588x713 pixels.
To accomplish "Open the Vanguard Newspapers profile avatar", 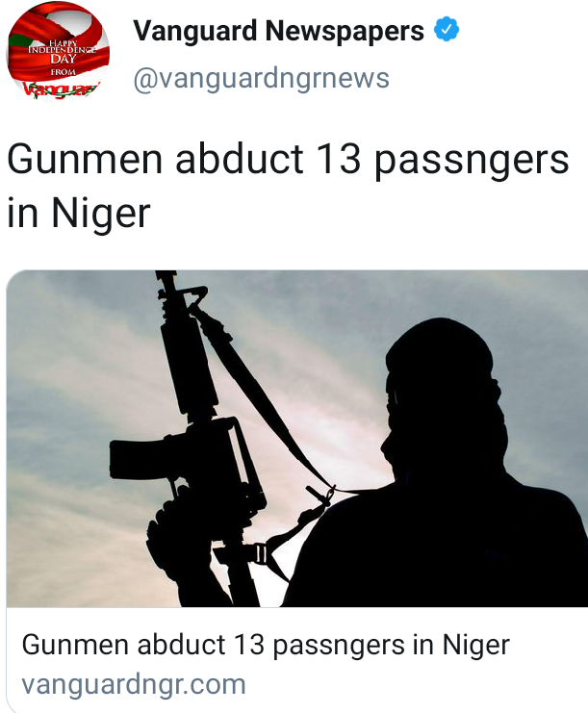I will point(58,52).
